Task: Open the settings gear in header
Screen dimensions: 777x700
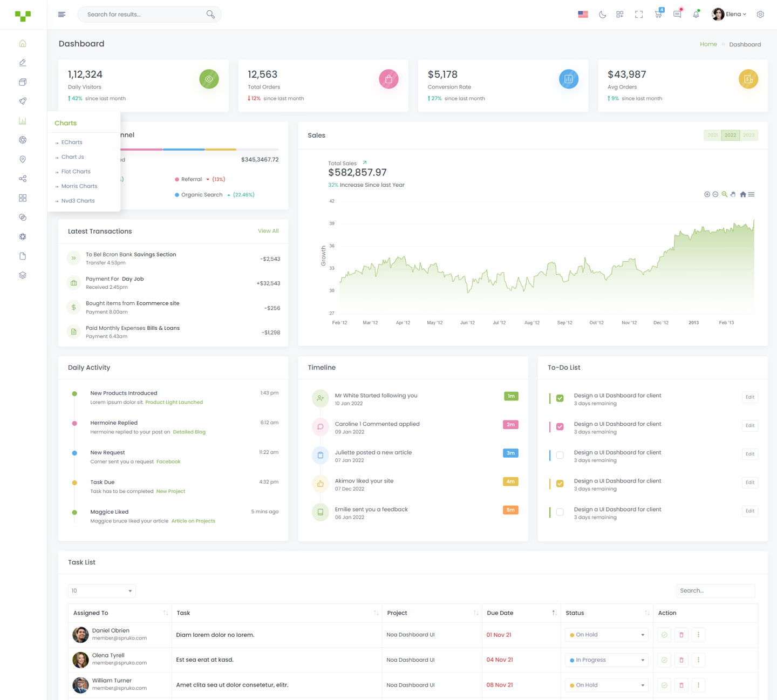Action: point(760,15)
